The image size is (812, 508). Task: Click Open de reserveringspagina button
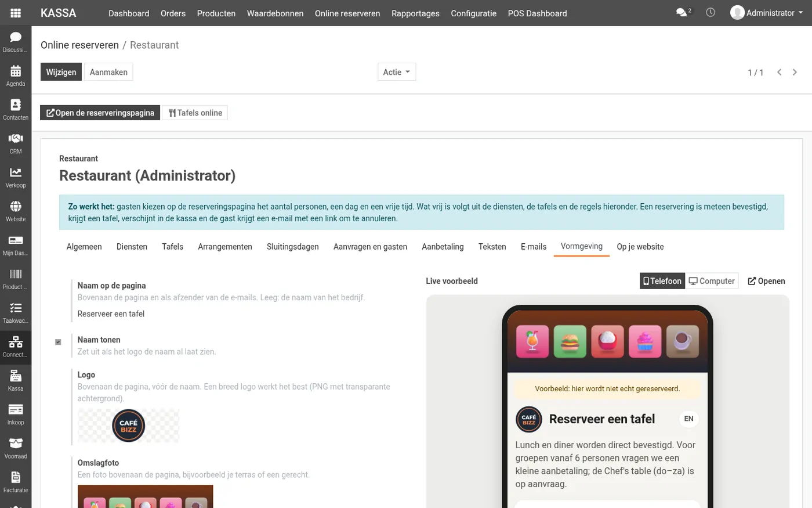[100, 113]
